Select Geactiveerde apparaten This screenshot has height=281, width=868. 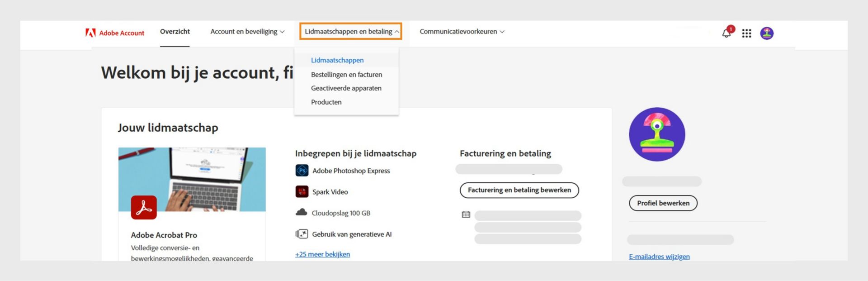coord(346,88)
